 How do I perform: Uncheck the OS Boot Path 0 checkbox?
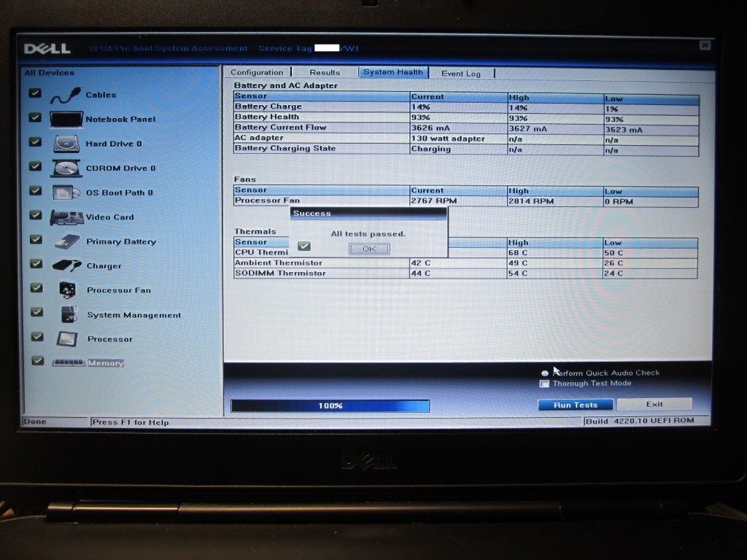tap(36, 190)
